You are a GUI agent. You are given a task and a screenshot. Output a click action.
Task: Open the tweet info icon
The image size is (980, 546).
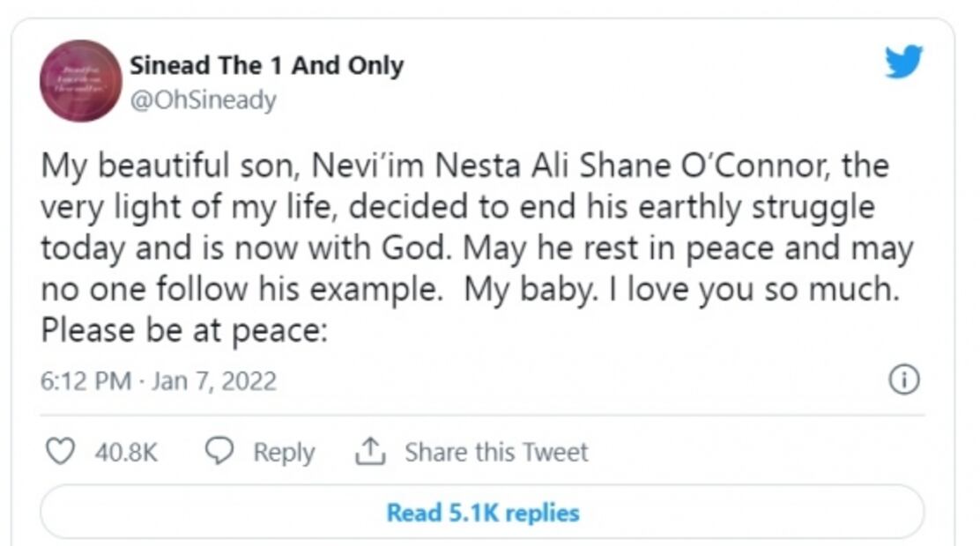pyautogui.click(x=904, y=380)
